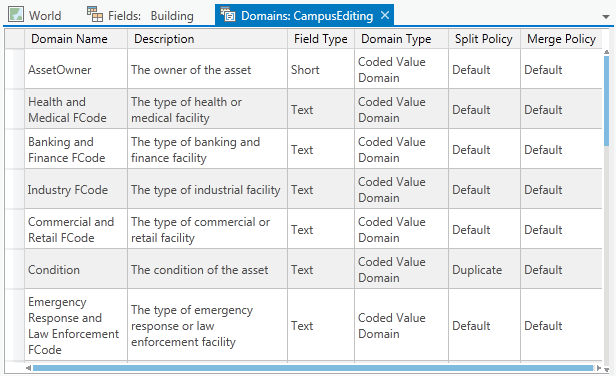
Task: Click the scroll right arrow
Action: (599, 368)
